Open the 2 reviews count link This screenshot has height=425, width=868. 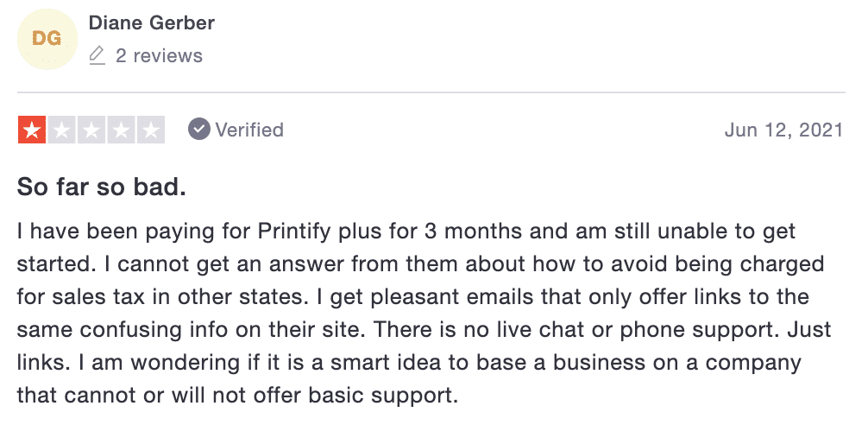159,56
